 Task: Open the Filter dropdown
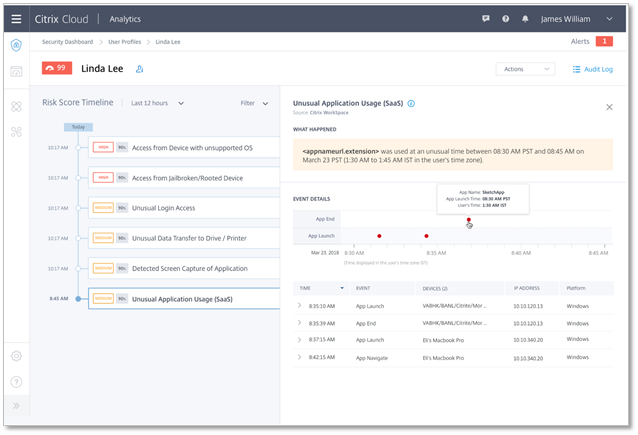[254, 103]
